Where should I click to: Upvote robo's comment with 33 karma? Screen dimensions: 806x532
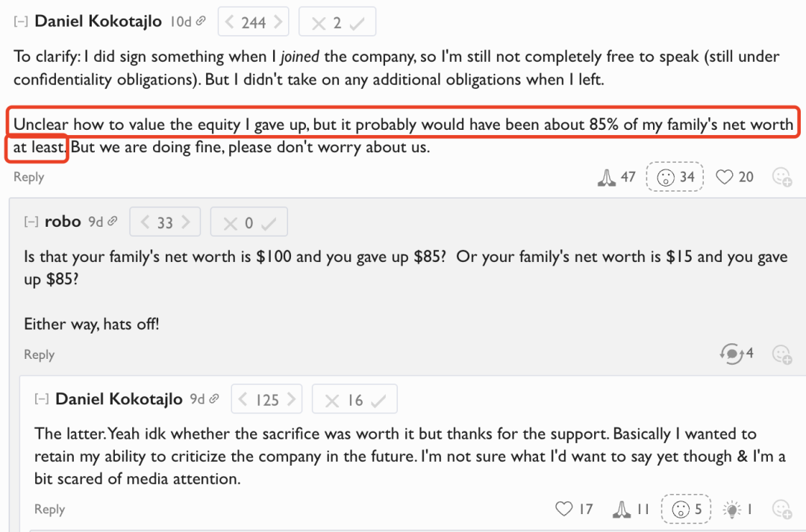pyautogui.click(x=186, y=222)
